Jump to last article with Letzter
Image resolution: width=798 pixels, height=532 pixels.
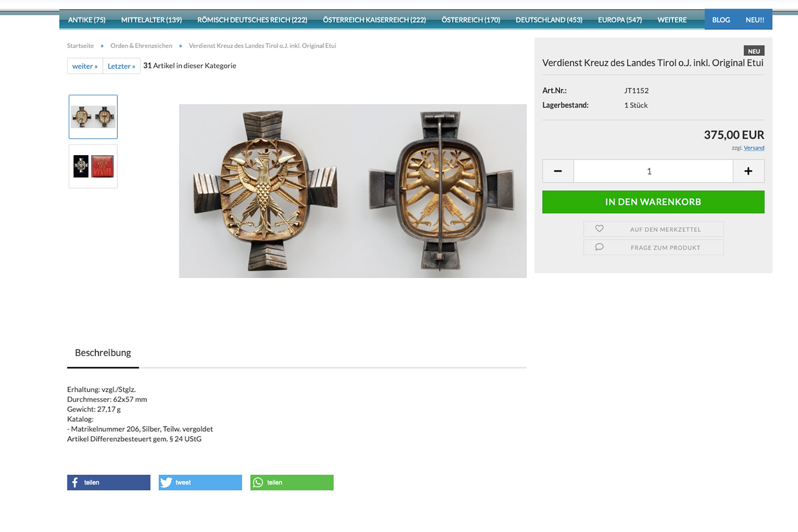[x=121, y=66]
